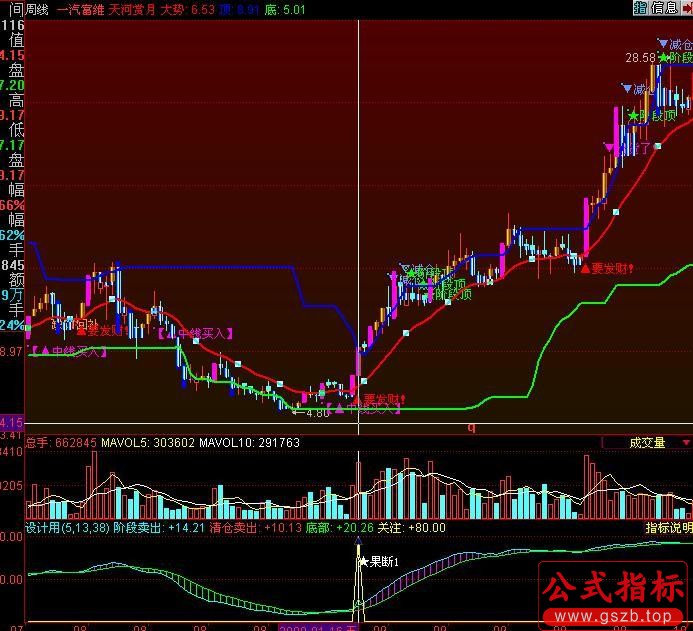Screen dimensions: 693x631
Task: Click the 指 indicator icon at top right
Action: pos(639,8)
